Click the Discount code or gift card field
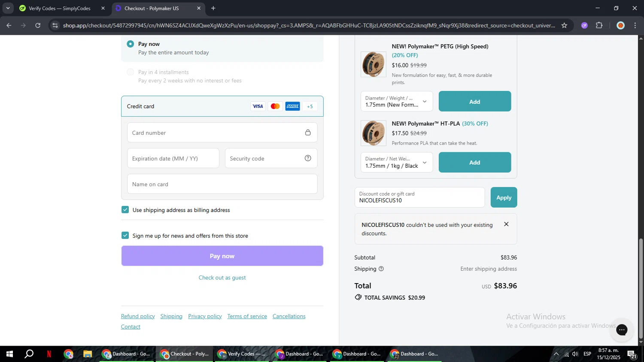644x362 pixels. tap(419, 197)
